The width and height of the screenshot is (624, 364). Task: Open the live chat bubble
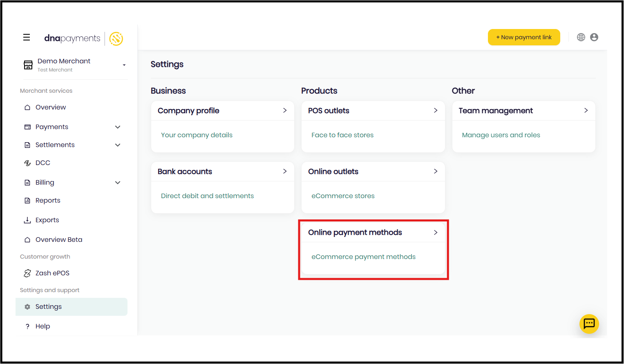pyautogui.click(x=589, y=324)
